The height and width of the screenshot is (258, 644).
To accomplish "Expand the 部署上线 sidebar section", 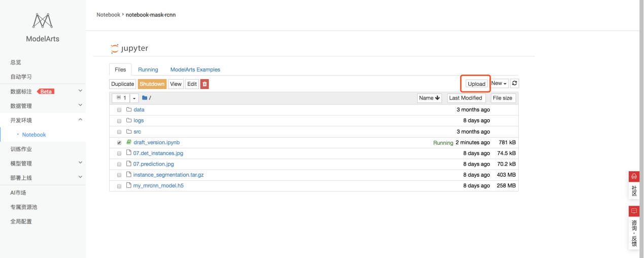I will (80, 177).
